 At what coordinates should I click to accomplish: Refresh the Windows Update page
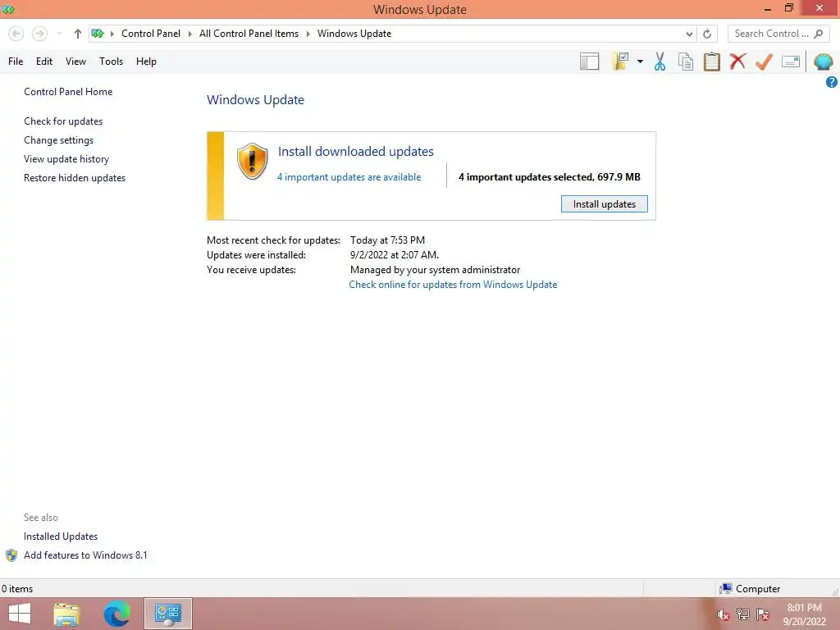coord(707,34)
